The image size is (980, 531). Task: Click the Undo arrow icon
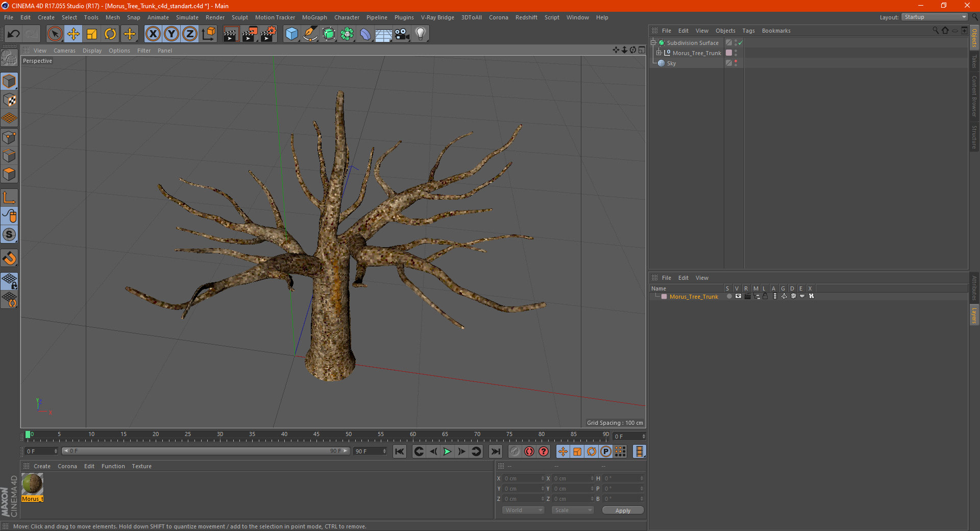coord(14,34)
